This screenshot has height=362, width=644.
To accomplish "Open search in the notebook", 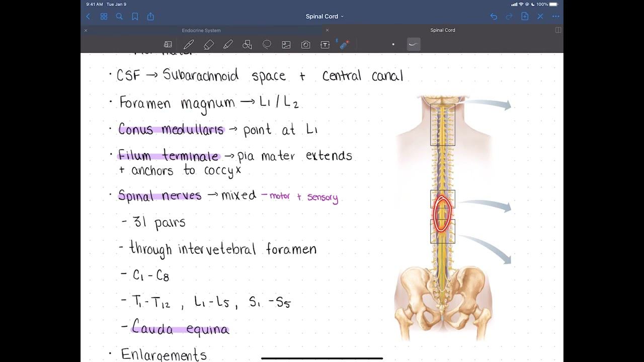I will (119, 17).
